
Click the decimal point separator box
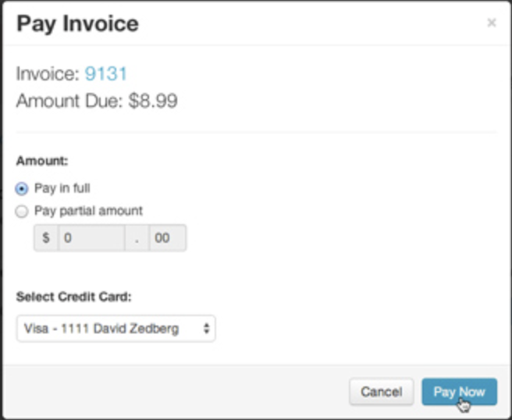pos(137,238)
